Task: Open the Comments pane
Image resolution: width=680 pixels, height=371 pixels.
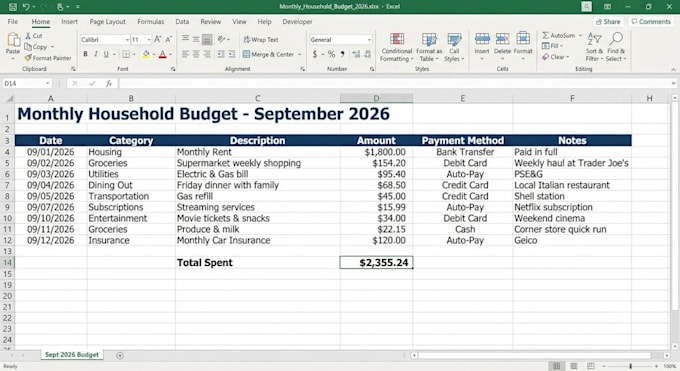Action: pyautogui.click(x=651, y=21)
